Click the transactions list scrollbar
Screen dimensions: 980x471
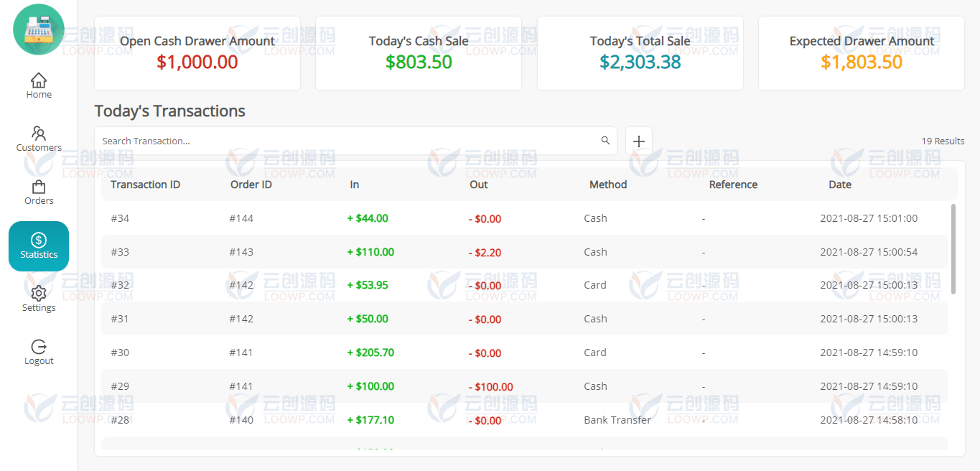click(x=953, y=248)
